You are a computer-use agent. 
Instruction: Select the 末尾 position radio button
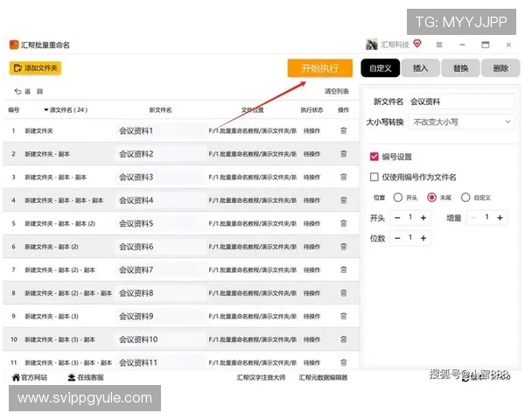click(x=431, y=197)
